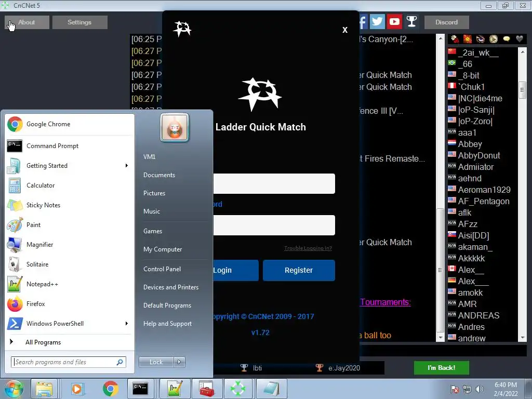532x399 pixels.
Task: Expand the Getting Started submenu arrow
Action: (x=127, y=166)
